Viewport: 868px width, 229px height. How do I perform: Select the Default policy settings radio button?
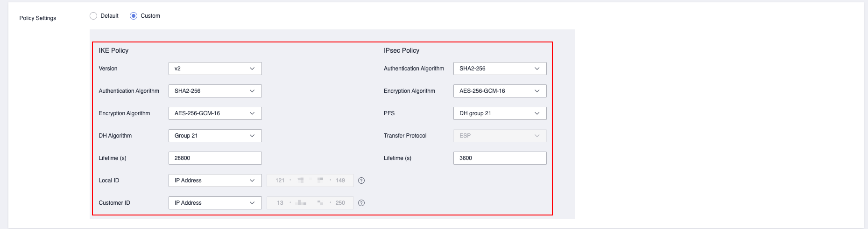pos(93,16)
